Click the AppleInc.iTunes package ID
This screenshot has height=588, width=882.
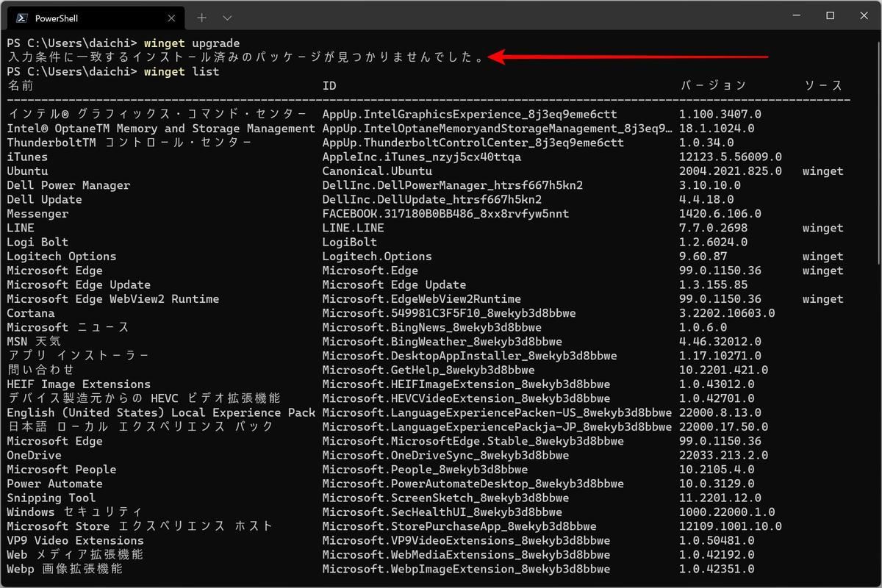(422, 157)
